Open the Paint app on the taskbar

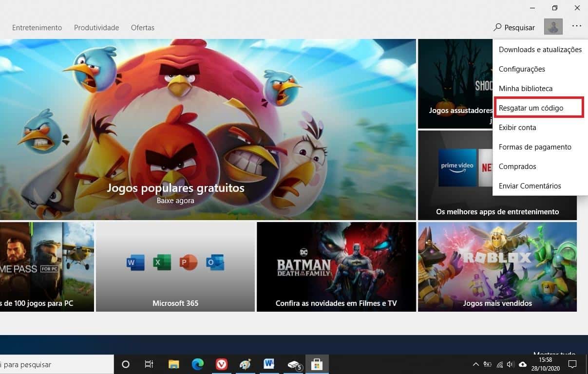[x=245, y=364]
